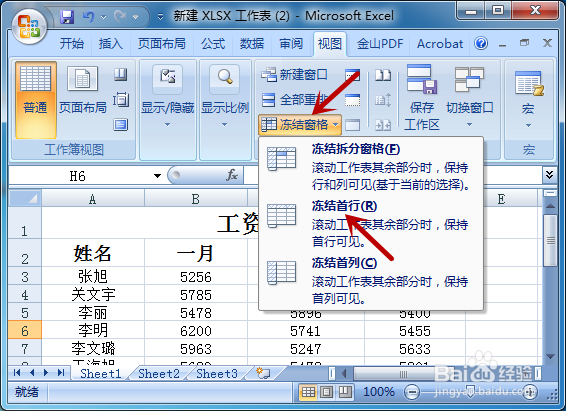
Task: Open the Office button menu
Action: pos(29,27)
